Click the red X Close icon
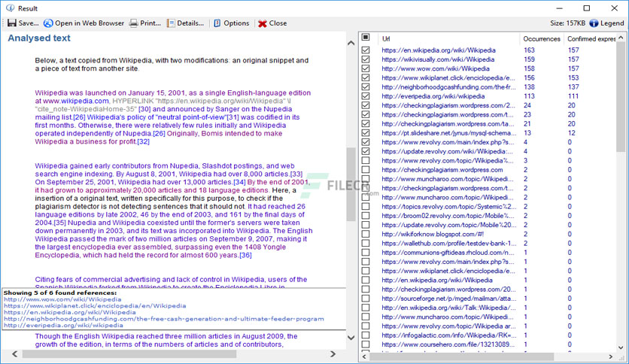The image size is (629, 364). (x=263, y=23)
